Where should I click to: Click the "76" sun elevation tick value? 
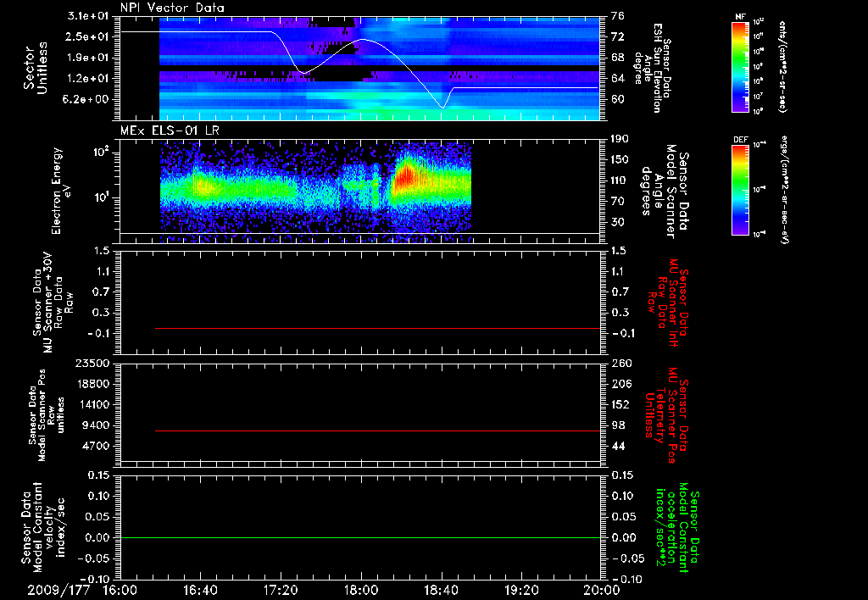617,16
